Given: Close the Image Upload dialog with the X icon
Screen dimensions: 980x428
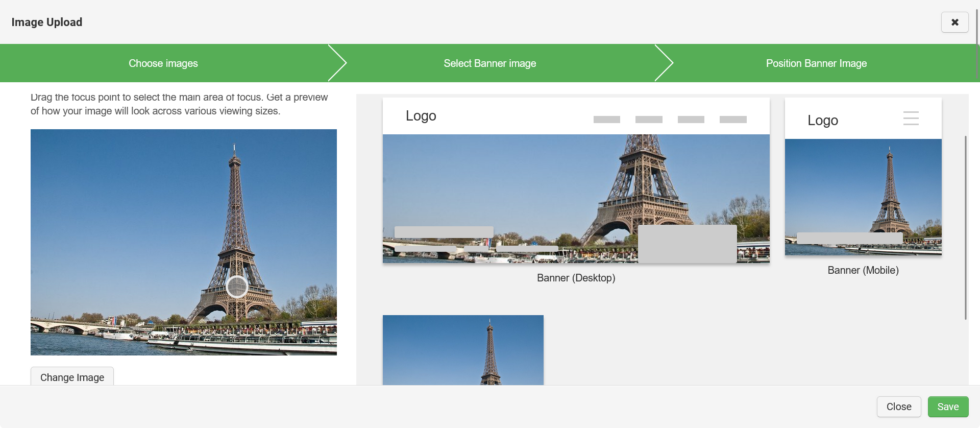Looking at the screenshot, I should click(x=954, y=22).
